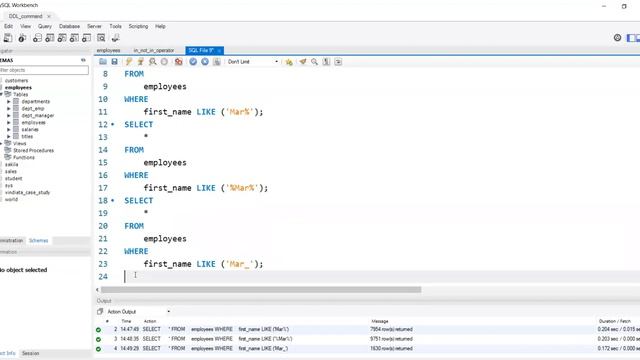Click the explain execution plan magnifier icon
Screen dimensions: 640x360
pos(153,62)
